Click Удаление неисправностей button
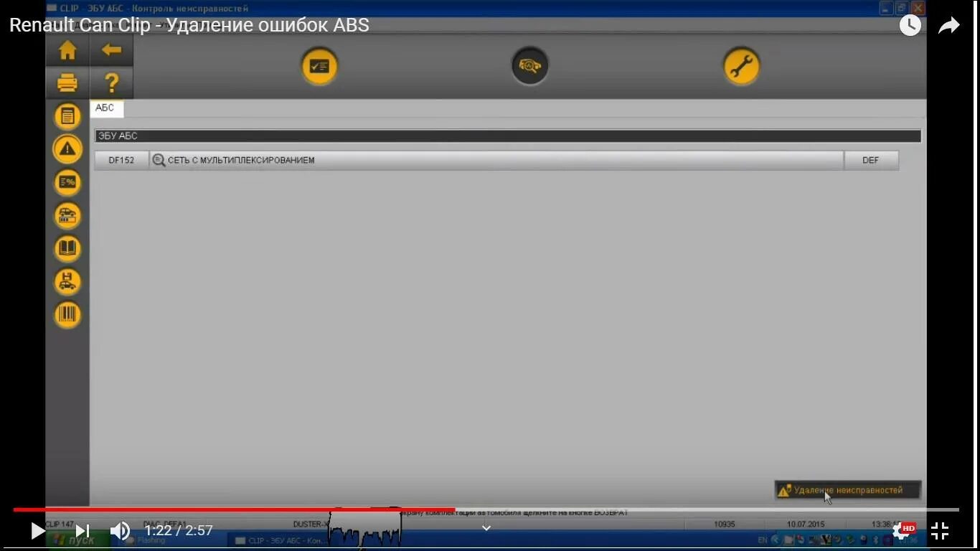The height and width of the screenshot is (551, 980). pos(848,490)
